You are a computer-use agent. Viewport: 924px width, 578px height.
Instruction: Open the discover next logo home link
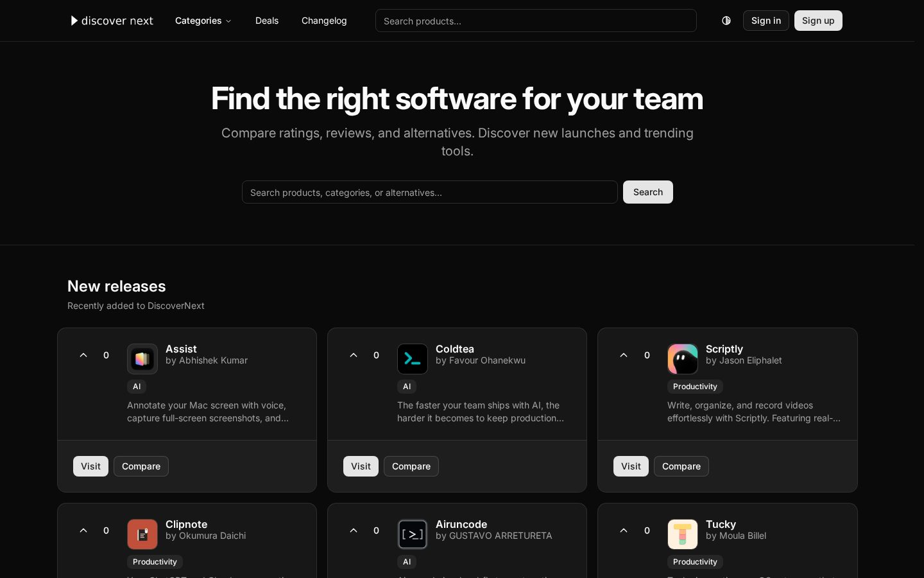(x=112, y=21)
